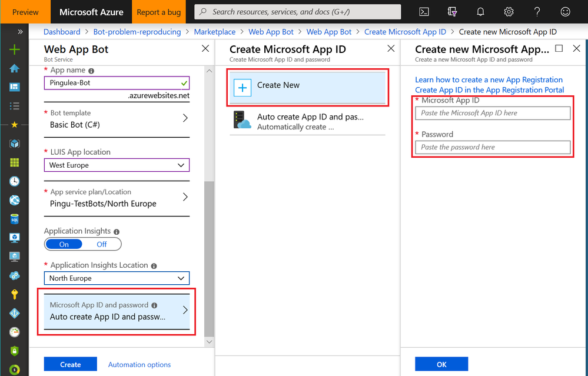The width and height of the screenshot is (588, 376).
Task: Open the Dashboard icon in sidebar
Action: pos(14,87)
